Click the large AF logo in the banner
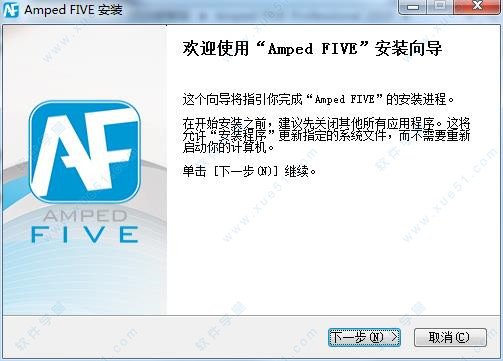 pos(84,152)
